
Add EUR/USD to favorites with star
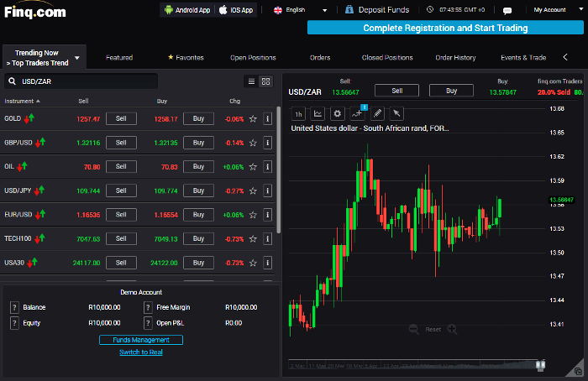[253, 215]
